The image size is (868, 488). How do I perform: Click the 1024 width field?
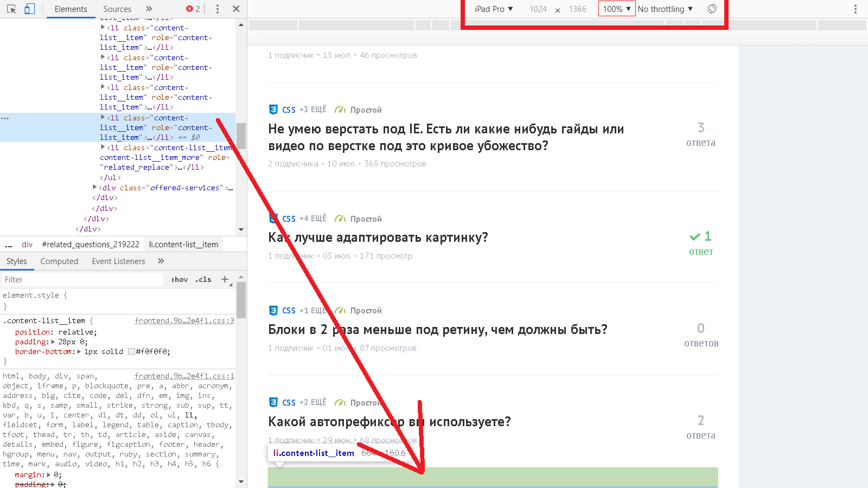538,9
